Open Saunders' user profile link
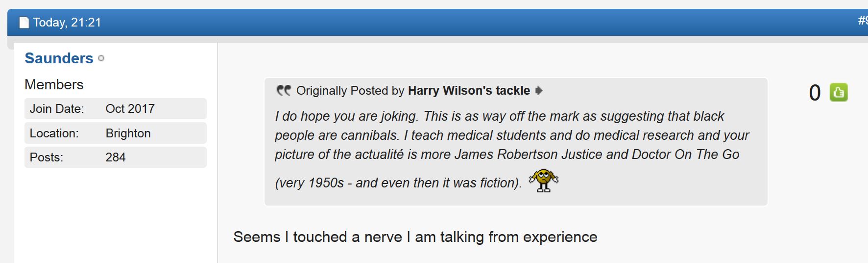This screenshot has height=263, width=868. (x=59, y=58)
